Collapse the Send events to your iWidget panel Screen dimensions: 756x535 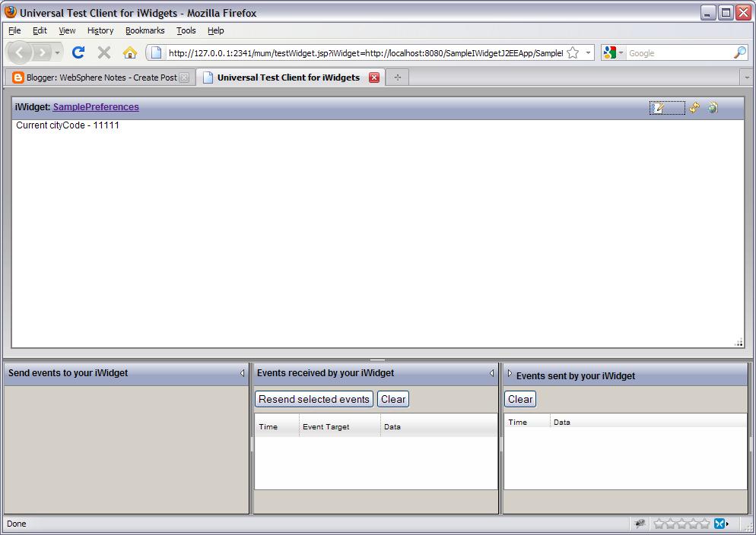tap(242, 372)
